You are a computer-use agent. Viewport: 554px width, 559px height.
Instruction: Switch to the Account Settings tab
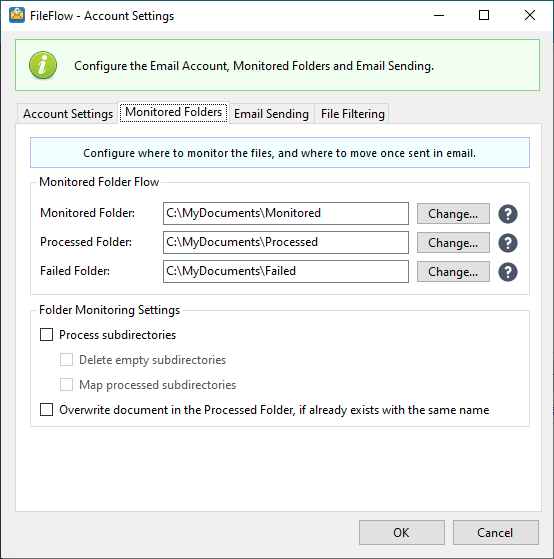click(68, 114)
